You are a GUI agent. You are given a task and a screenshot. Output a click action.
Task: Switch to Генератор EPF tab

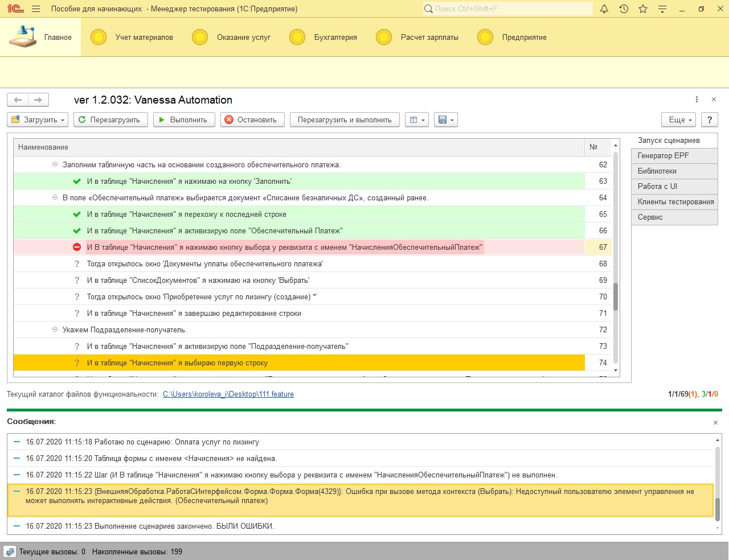[x=674, y=155]
